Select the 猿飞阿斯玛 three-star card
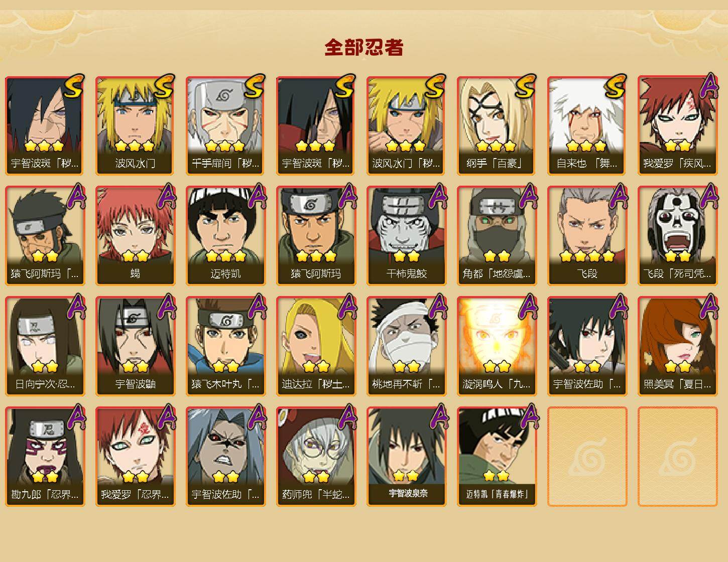 (316, 235)
